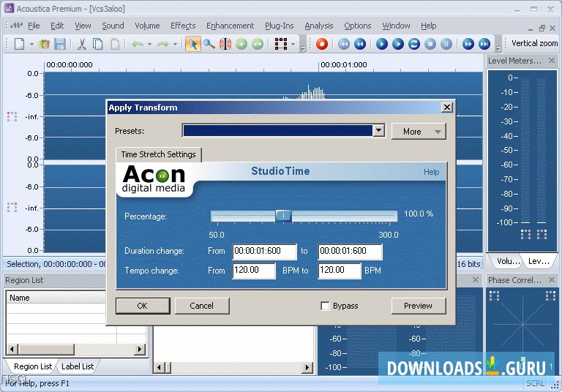The width and height of the screenshot is (562, 392).
Task: Open the new file dropdown arrow
Action: (31, 45)
